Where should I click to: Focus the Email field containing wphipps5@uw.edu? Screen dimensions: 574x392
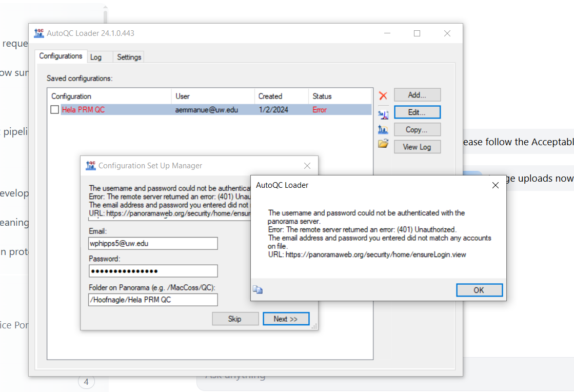153,243
